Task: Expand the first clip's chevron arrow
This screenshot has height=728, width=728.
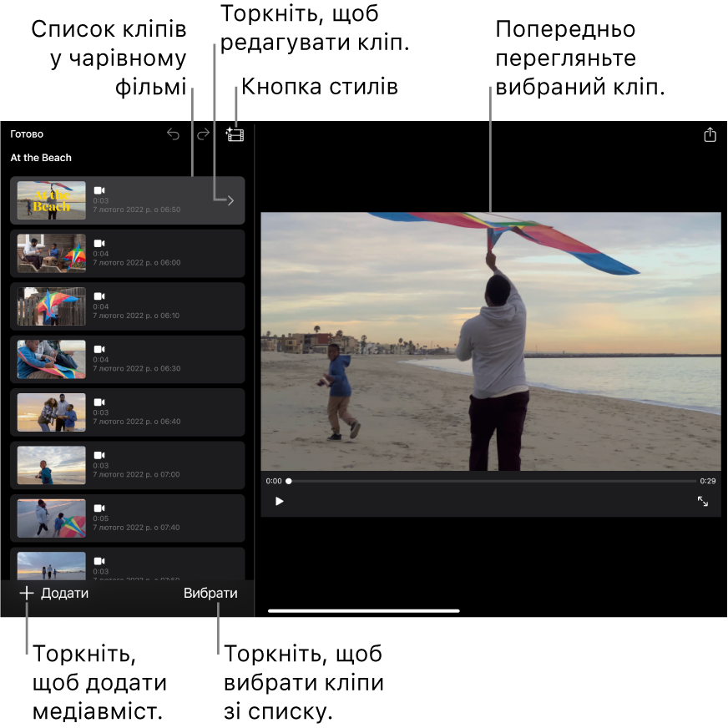Action: (x=230, y=200)
